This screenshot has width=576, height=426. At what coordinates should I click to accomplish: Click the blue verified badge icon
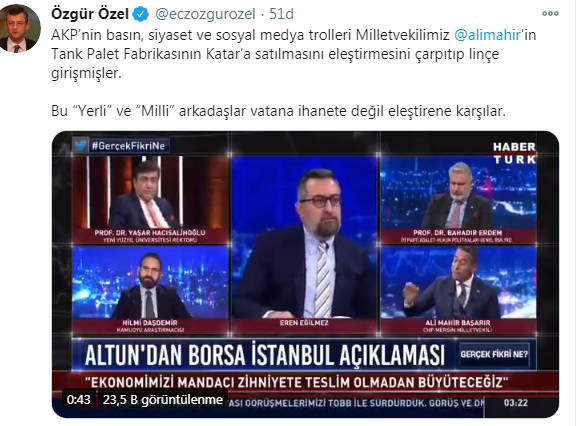[x=141, y=14]
